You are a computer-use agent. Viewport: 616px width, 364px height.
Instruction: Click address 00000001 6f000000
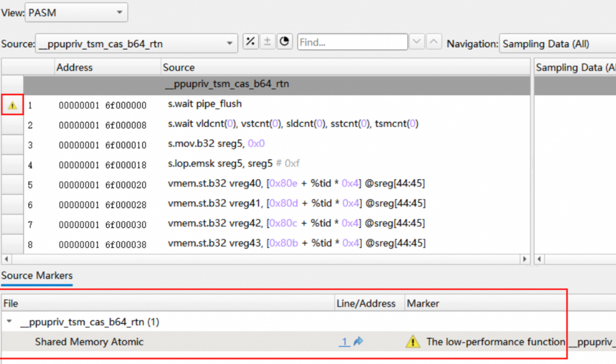[102, 105]
